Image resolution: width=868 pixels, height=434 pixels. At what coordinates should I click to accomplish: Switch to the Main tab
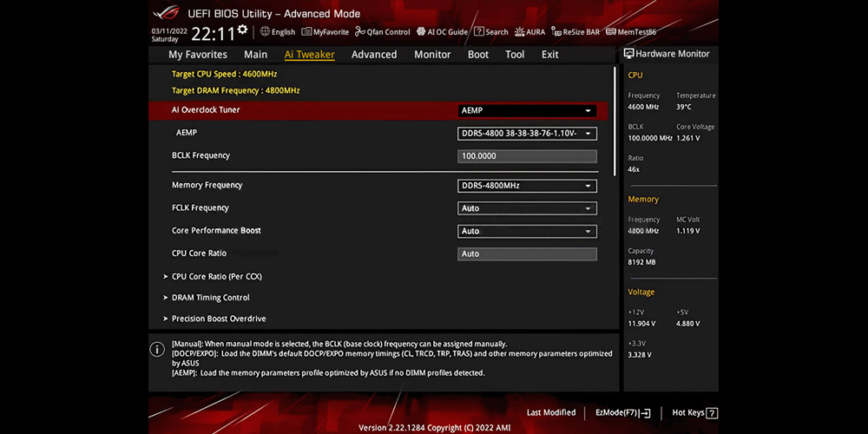[x=256, y=54]
